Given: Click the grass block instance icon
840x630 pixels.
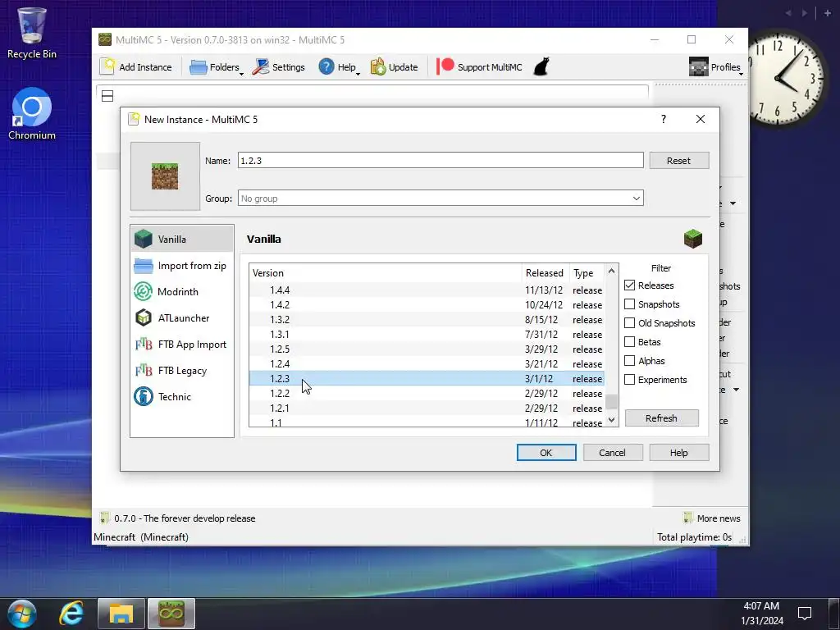Looking at the screenshot, I should click(165, 176).
